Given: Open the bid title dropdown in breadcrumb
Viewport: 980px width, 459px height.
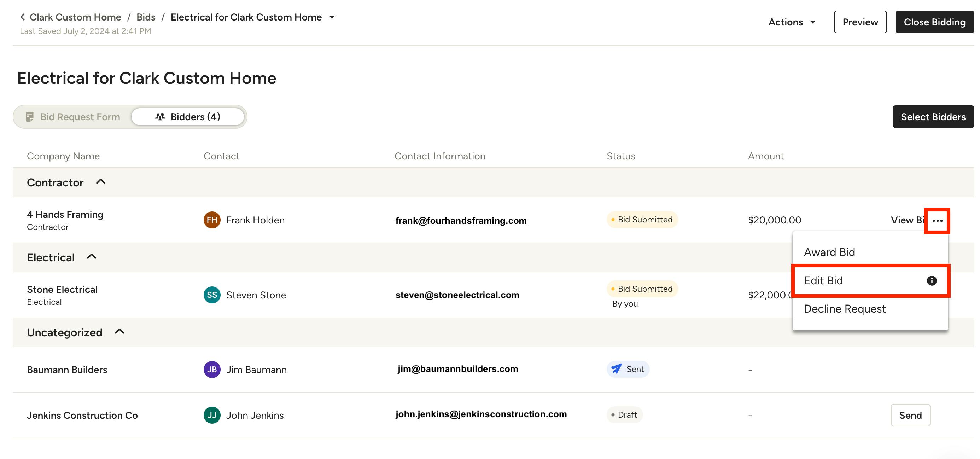Looking at the screenshot, I should pos(332,17).
